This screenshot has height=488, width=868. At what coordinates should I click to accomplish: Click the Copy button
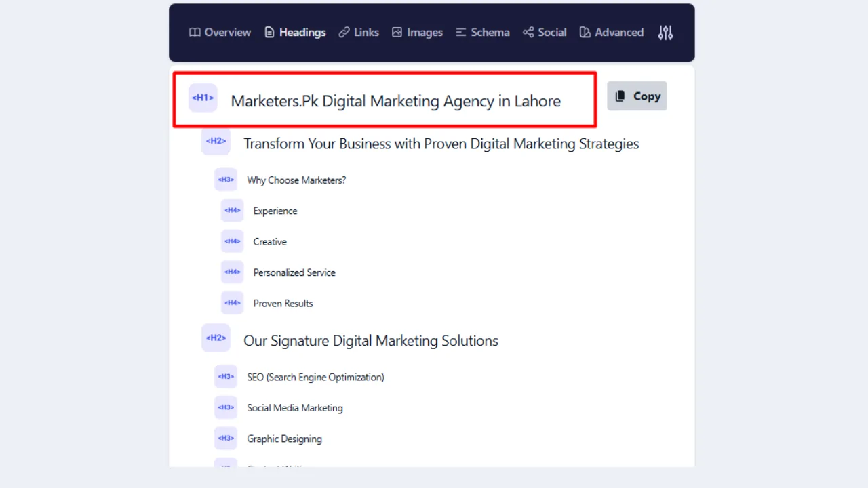[637, 96]
